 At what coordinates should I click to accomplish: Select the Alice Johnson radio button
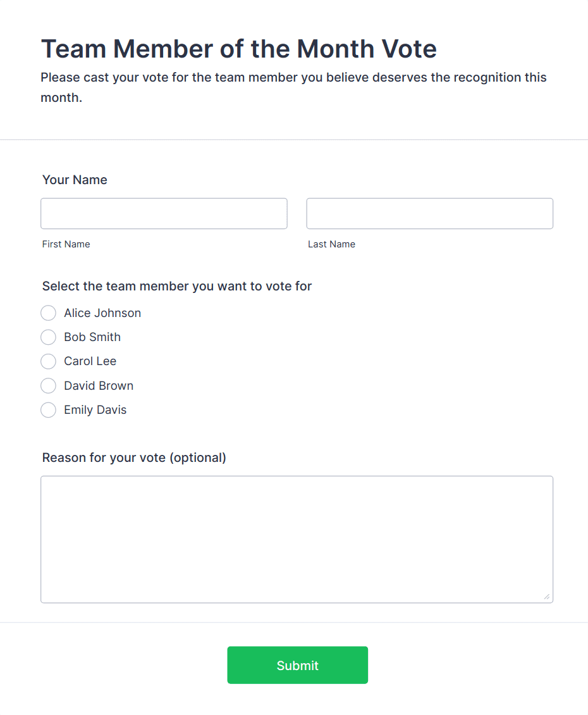49,313
